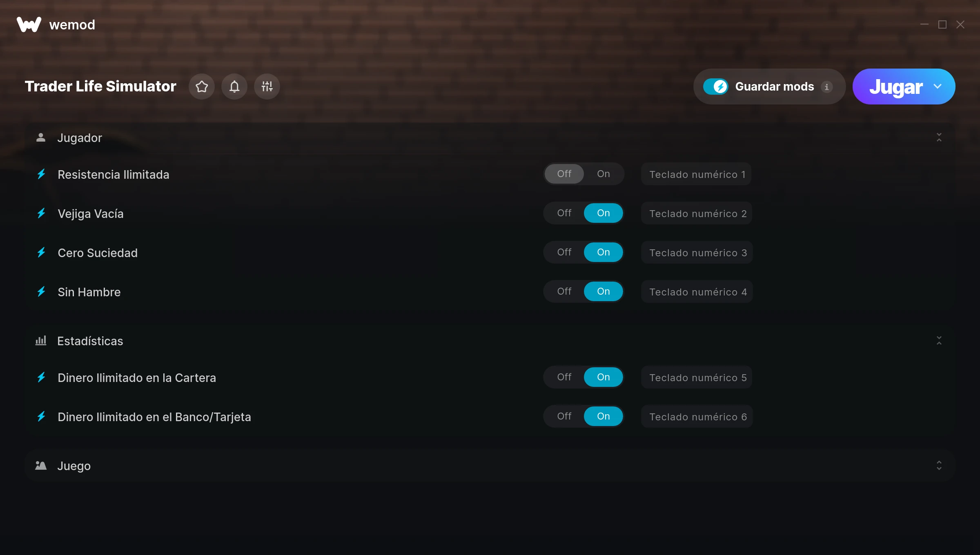Viewport: 980px width, 555px height.
Task: Click the info icon beside Guardar mods
Action: [x=826, y=87]
